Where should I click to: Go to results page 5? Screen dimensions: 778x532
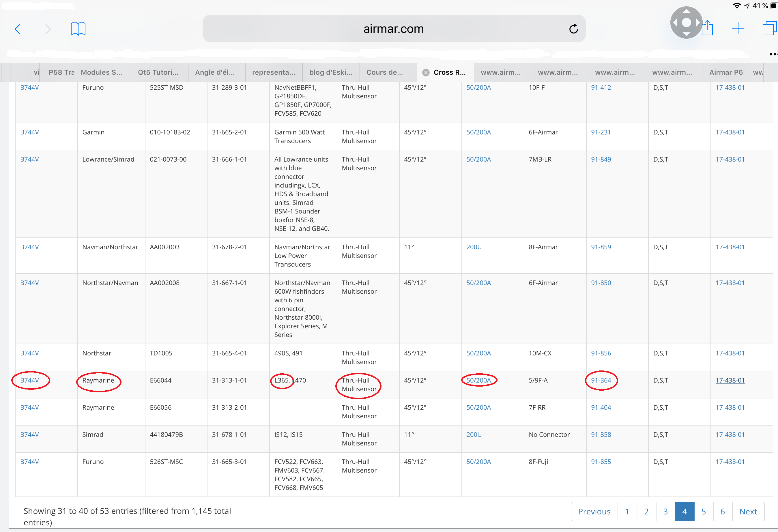click(x=703, y=512)
